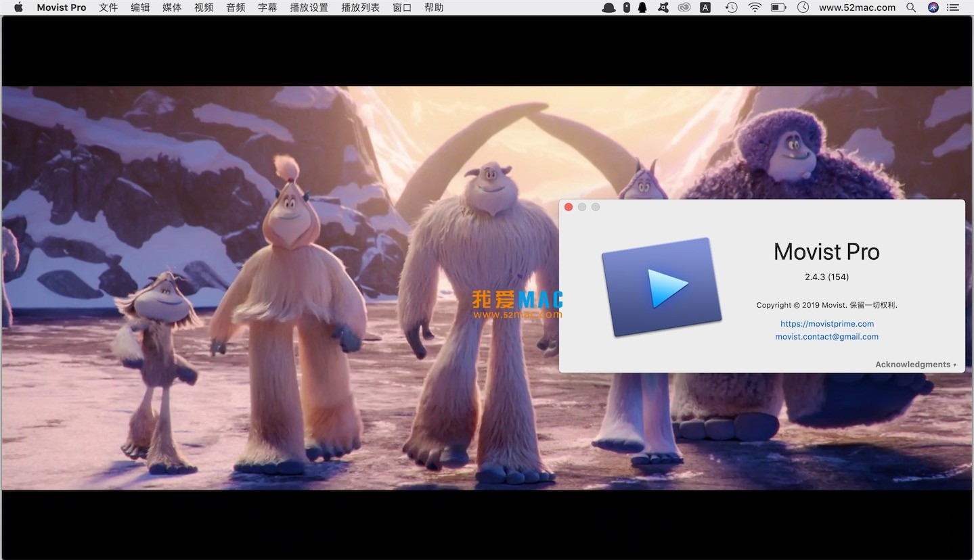Open the 媒体 menu
This screenshot has height=560, width=974.
pyautogui.click(x=172, y=7)
